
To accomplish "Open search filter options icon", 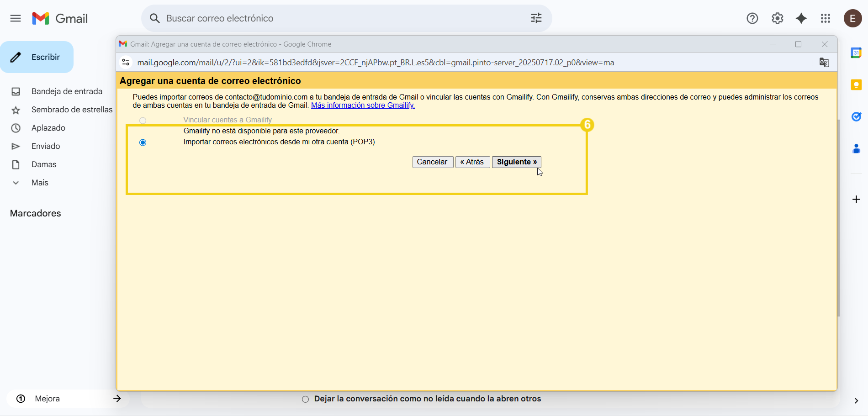I will [x=536, y=18].
